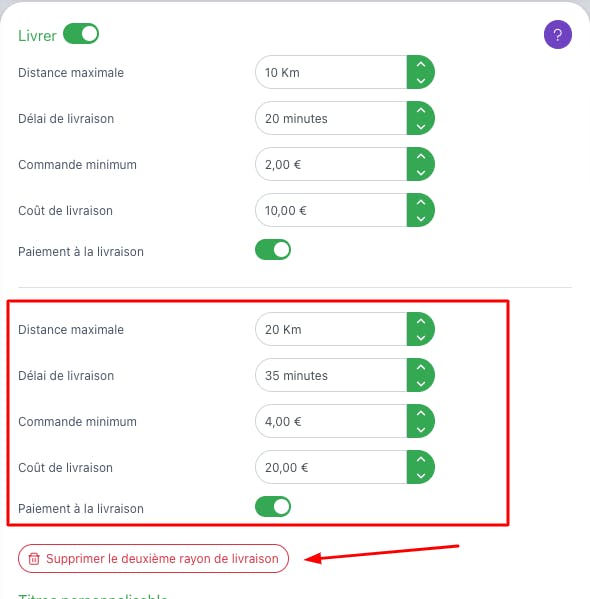Raise the 2,00 € commande minimum

click(x=421, y=156)
